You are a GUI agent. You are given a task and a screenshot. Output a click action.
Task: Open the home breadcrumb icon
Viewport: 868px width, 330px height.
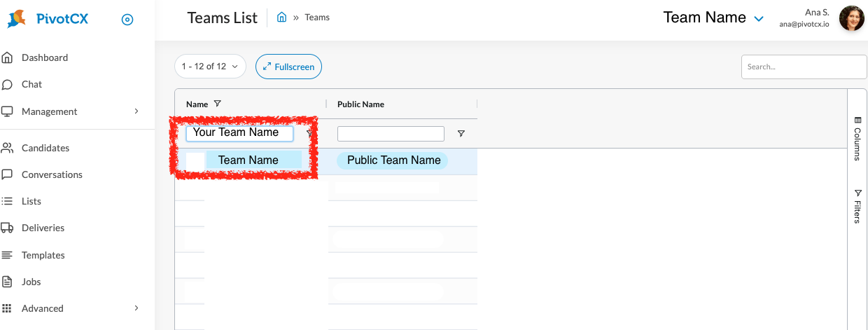coord(281,18)
